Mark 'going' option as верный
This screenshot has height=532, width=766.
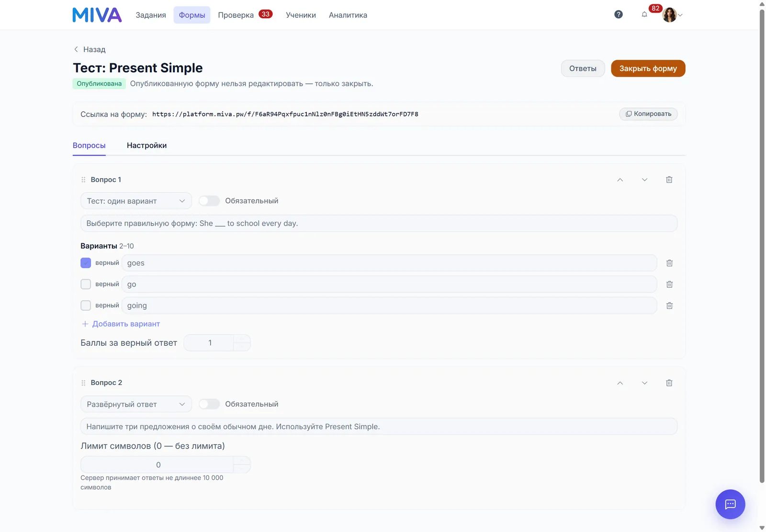pyautogui.click(x=86, y=306)
